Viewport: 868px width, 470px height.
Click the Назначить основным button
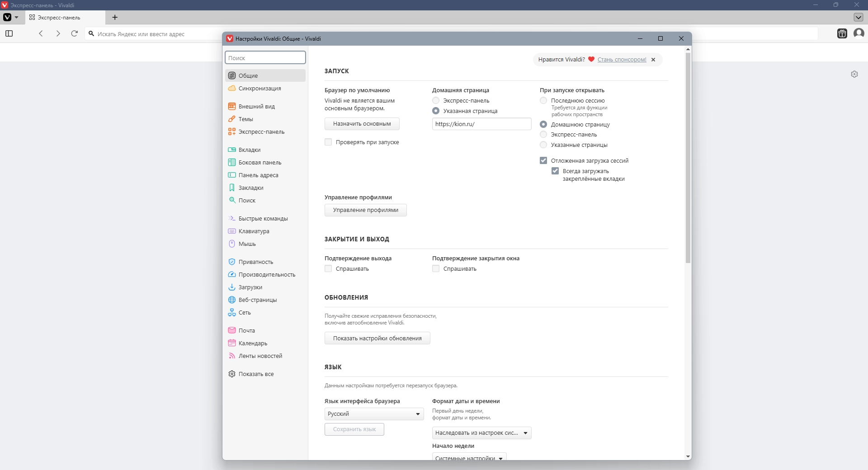[362, 124]
